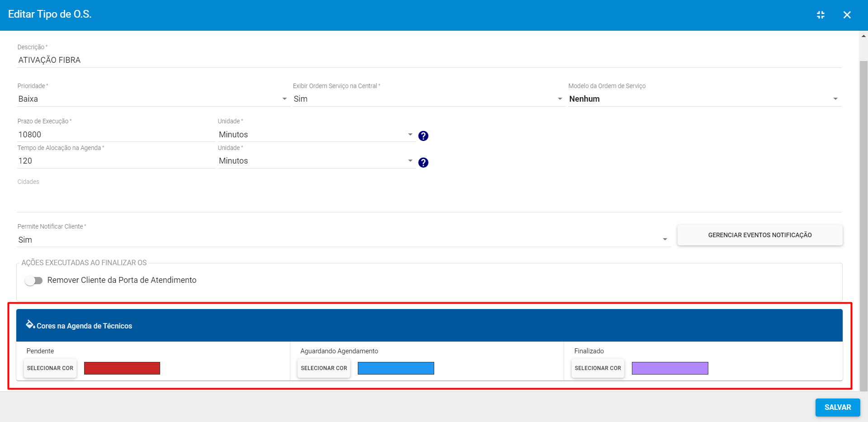This screenshot has width=868, height=422.
Task: Click the blue Aguardando Agendamento color swatch
Action: point(396,368)
